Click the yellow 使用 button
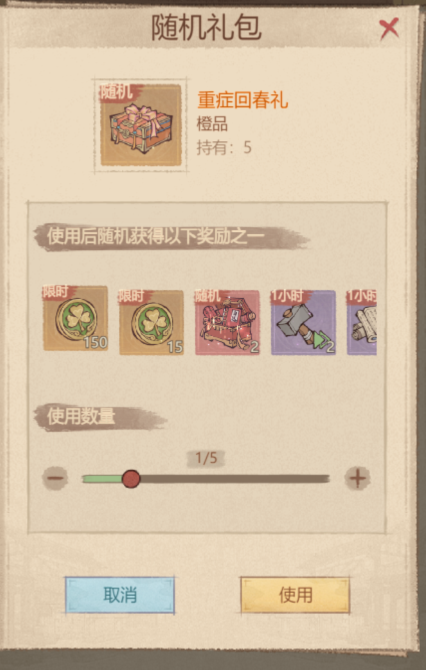This screenshot has height=671, width=427. 295,595
